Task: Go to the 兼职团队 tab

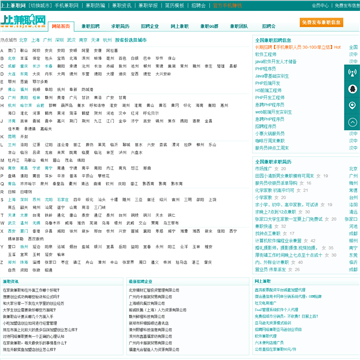Action: pyautogui.click(x=239, y=26)
